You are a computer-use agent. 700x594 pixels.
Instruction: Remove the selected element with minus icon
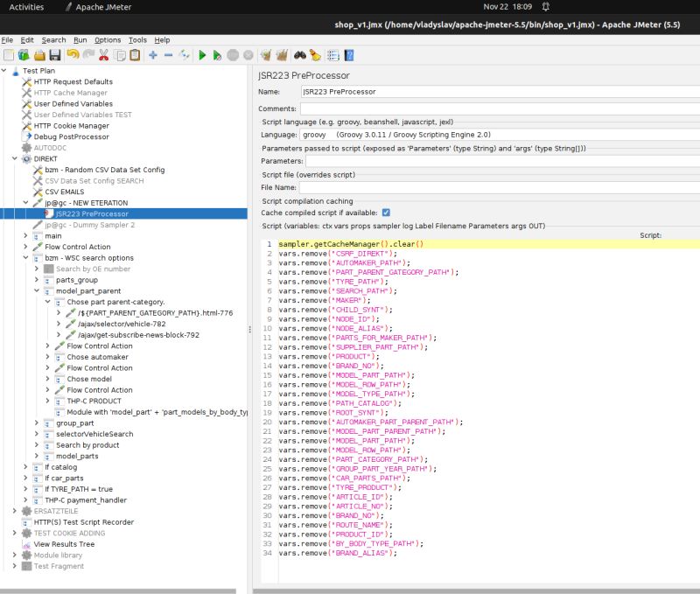click(168, 54)
